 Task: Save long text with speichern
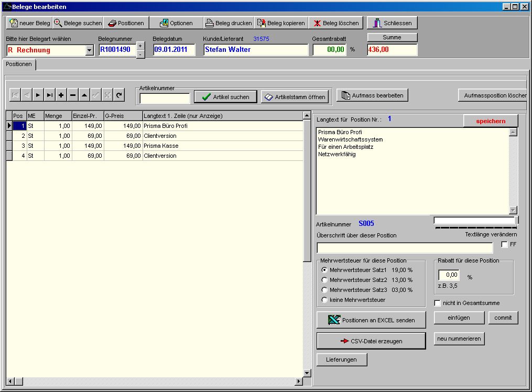tap(491, 121)
